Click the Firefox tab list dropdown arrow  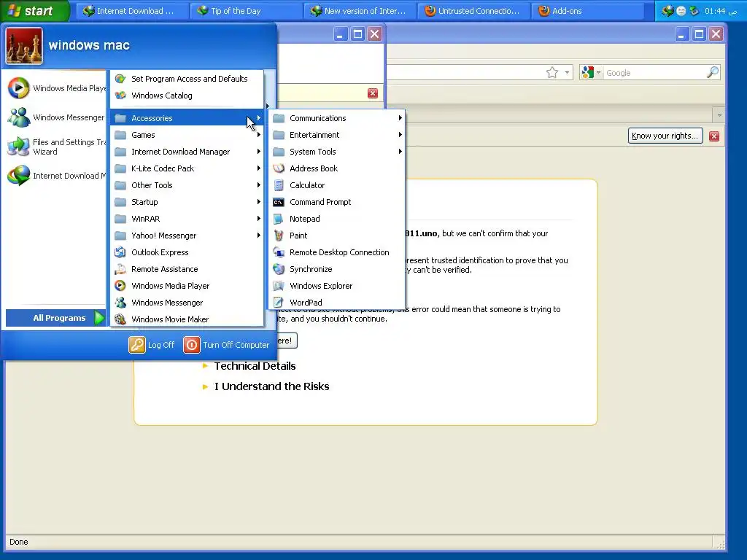[x=719, y=115]
